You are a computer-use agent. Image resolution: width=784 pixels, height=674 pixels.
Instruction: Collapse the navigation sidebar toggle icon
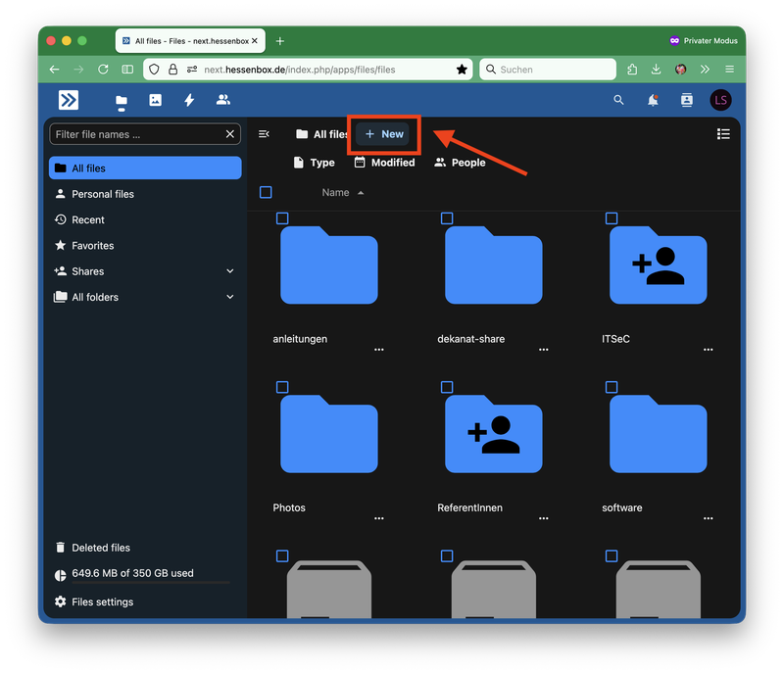pyautogui.click(x=264, y=134)
